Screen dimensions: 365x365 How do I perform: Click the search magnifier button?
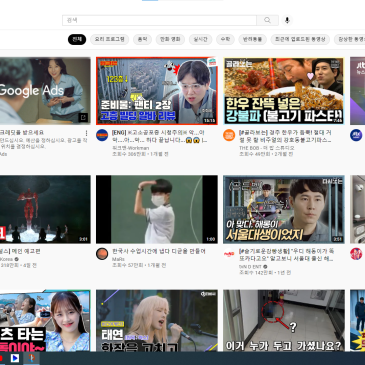(x=267, y=20)
